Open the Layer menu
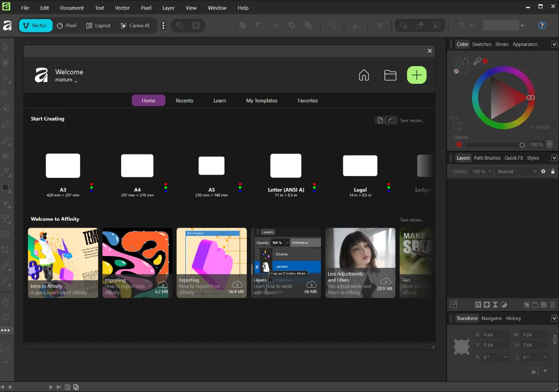 (168, 8)
